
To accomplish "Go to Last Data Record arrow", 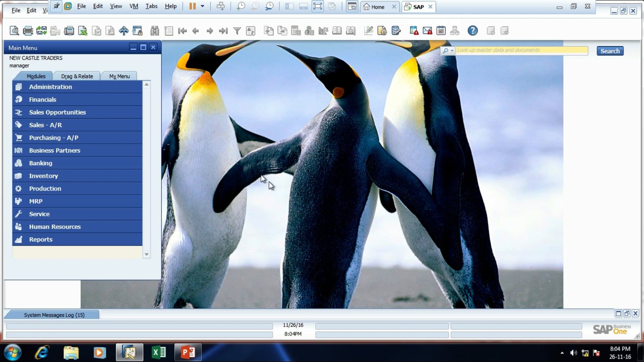I will [223, 31].
